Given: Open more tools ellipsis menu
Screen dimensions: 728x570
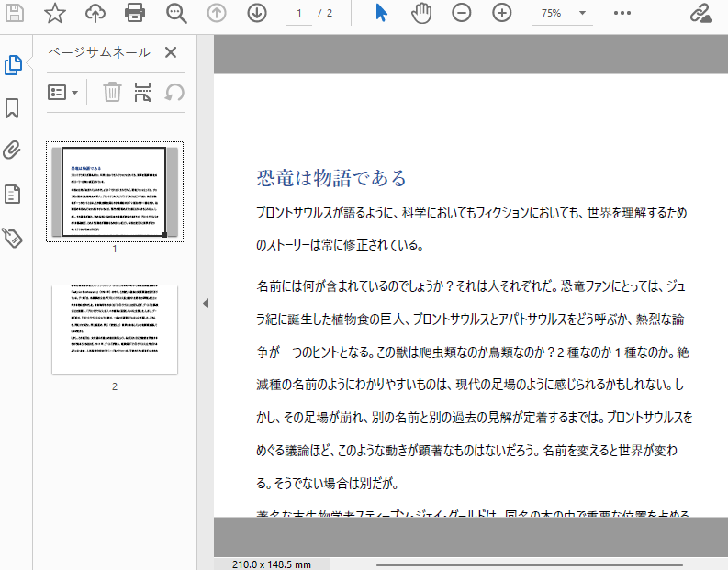Looking at the screenshot, I should 622,13.
